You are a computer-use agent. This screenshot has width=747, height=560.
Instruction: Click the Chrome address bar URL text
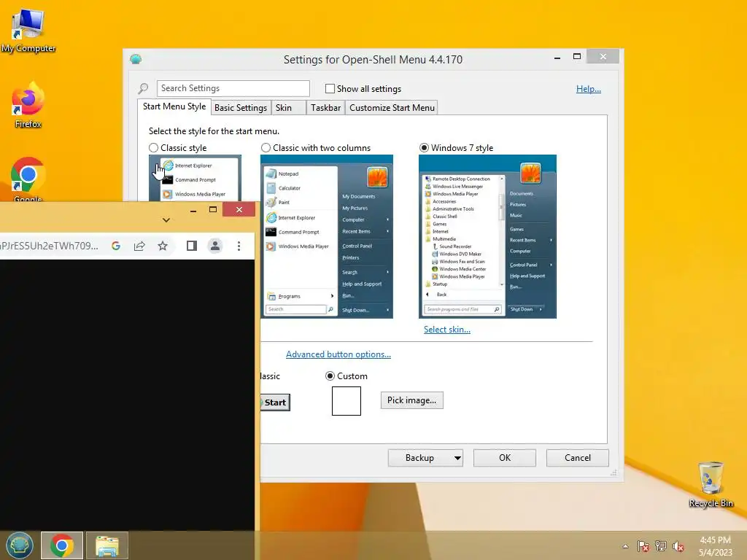[49, 246]
